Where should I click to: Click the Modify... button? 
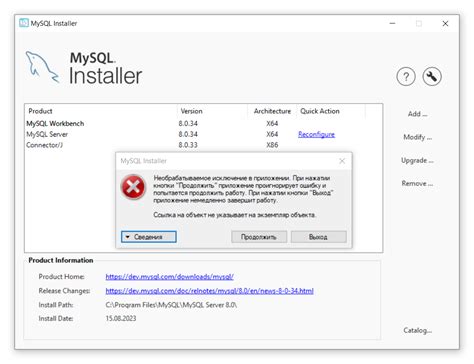click(x=417, y=137)
